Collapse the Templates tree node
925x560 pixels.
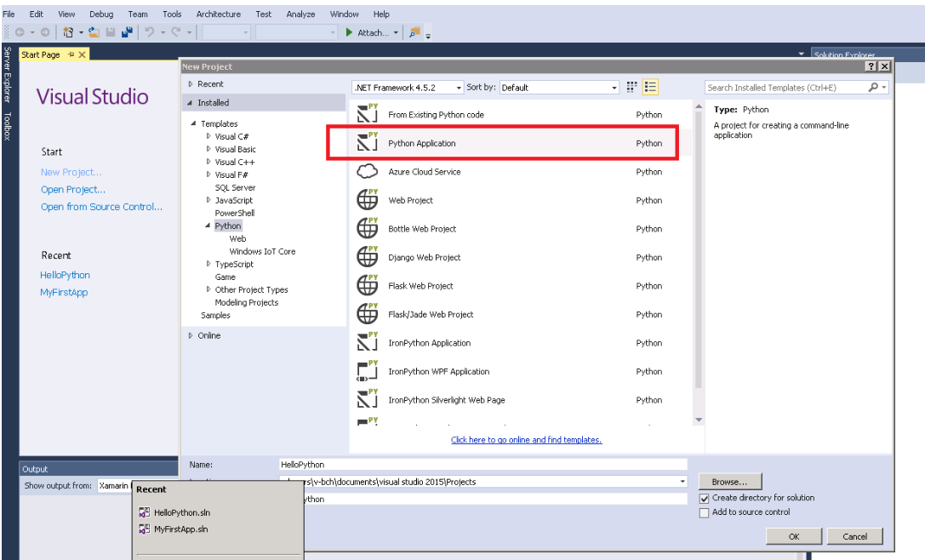click(x=193, y=123)
